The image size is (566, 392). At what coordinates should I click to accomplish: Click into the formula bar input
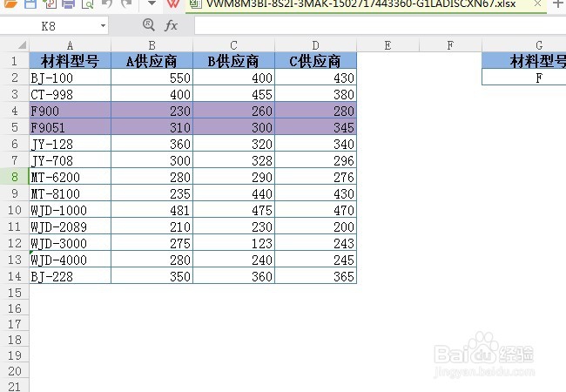tap(381, 26)
